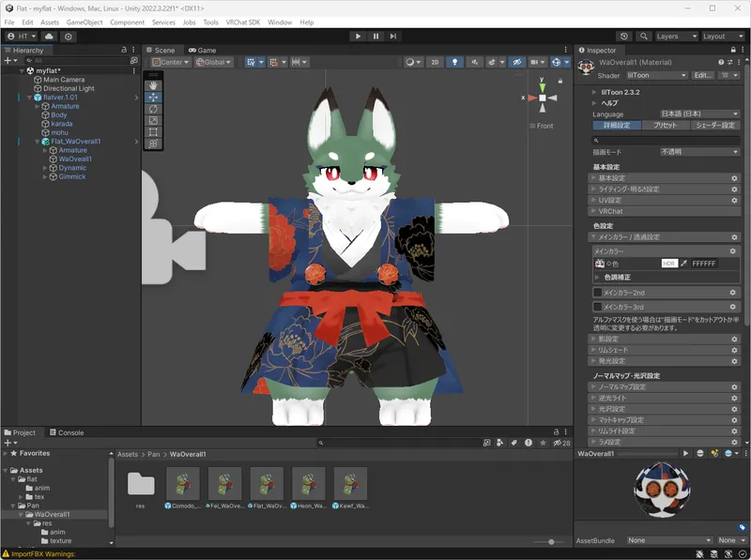
Task: Toggle Gizmos icon in Scene toolbar
Action: point(556,62)
